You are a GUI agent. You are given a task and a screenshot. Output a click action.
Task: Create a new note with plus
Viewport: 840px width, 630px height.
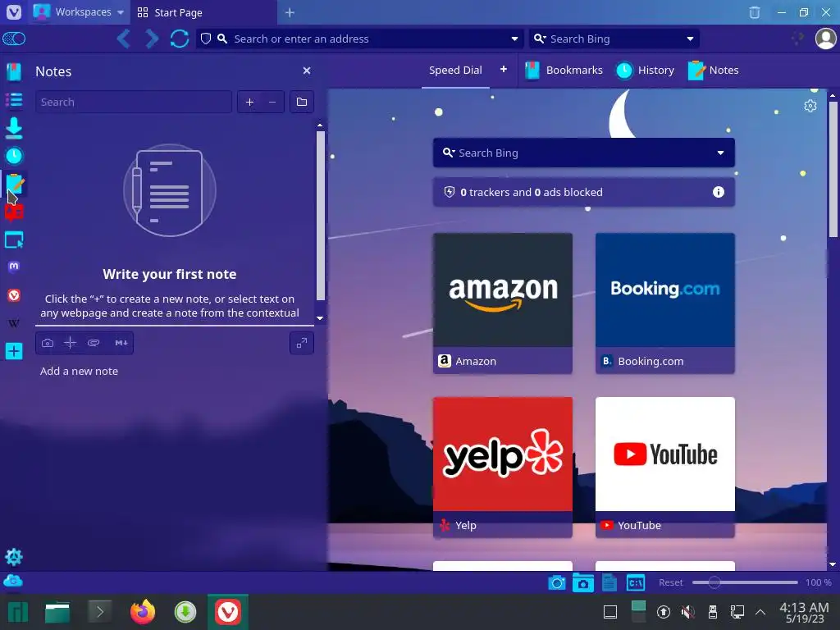[249, 102]
